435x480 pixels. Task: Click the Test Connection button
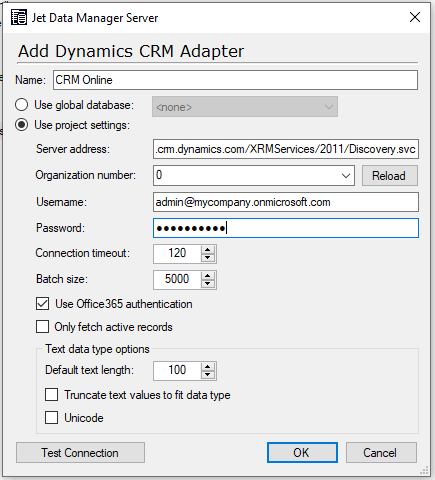[x=80, y=453]
